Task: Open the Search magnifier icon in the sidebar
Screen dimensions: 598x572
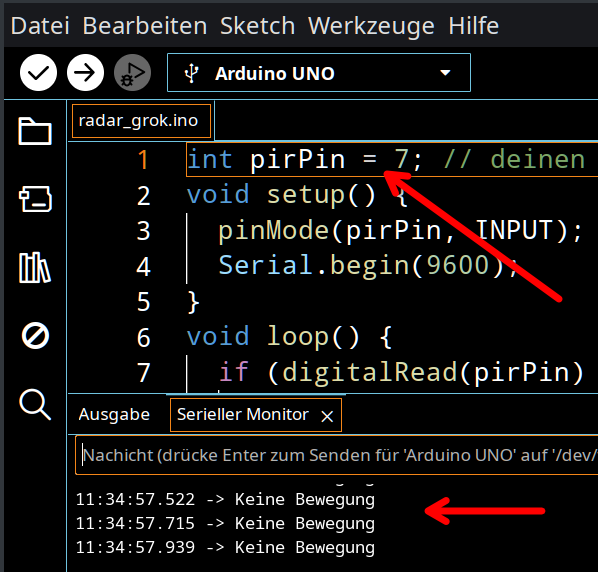Action: pos(35,405)
